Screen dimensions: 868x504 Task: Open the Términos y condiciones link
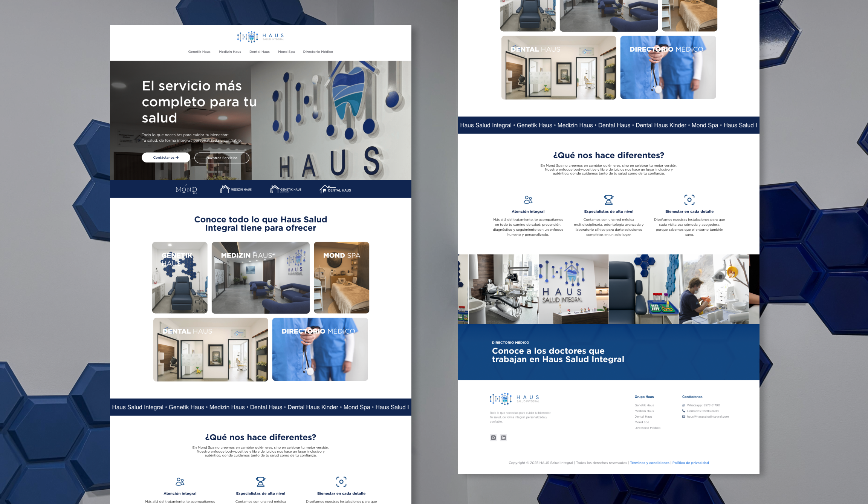[x=649, y=463]
